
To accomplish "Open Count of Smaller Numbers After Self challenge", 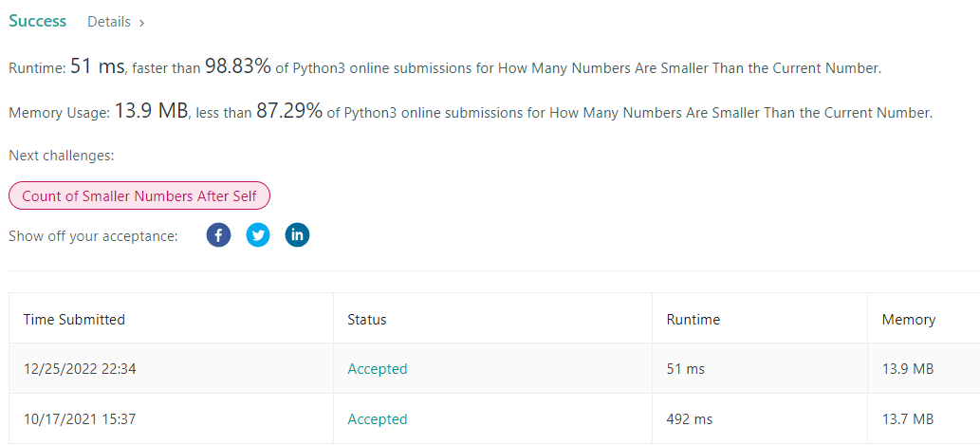I will click(139, 195).
